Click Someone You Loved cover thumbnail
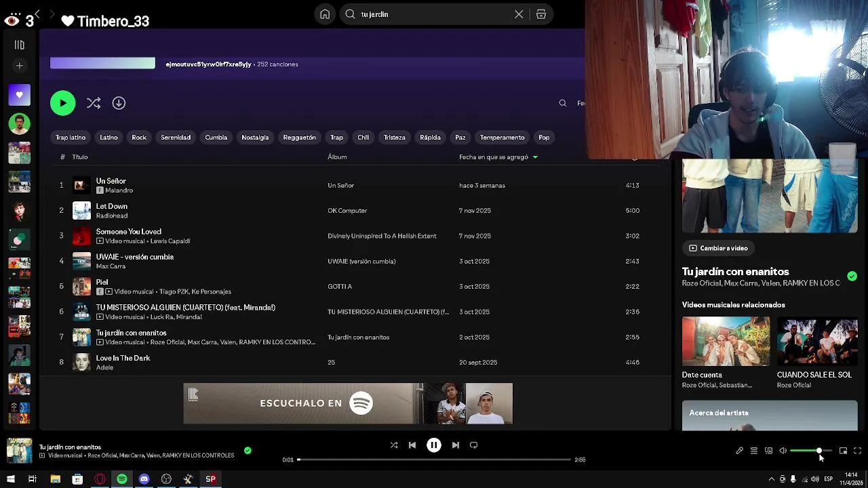This screenshot has width=868, height=488. pyautogui.click(x=81, y=236)
